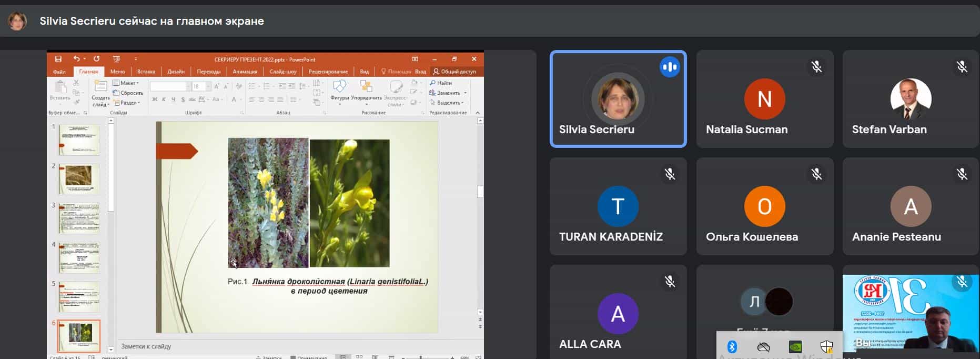Open the Дизайн ribbon tab
Image resolution: width=980 pixels, height=359 pixels.
tap(176, 72)
